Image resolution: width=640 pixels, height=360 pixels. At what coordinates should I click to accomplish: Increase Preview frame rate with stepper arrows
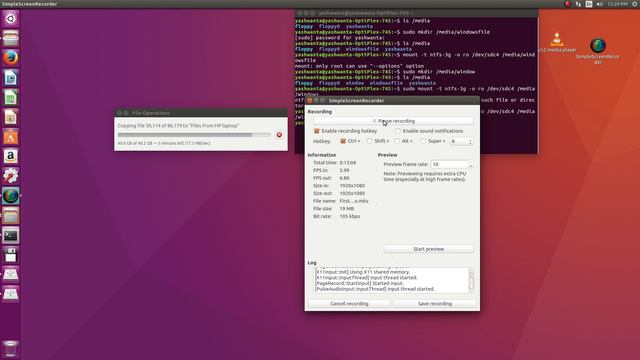(471, 162)
